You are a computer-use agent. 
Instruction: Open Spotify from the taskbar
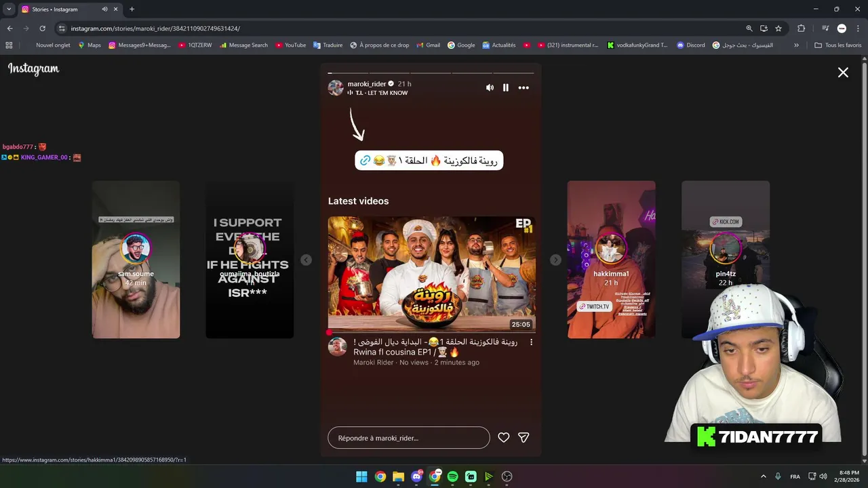tap(453, 476)
